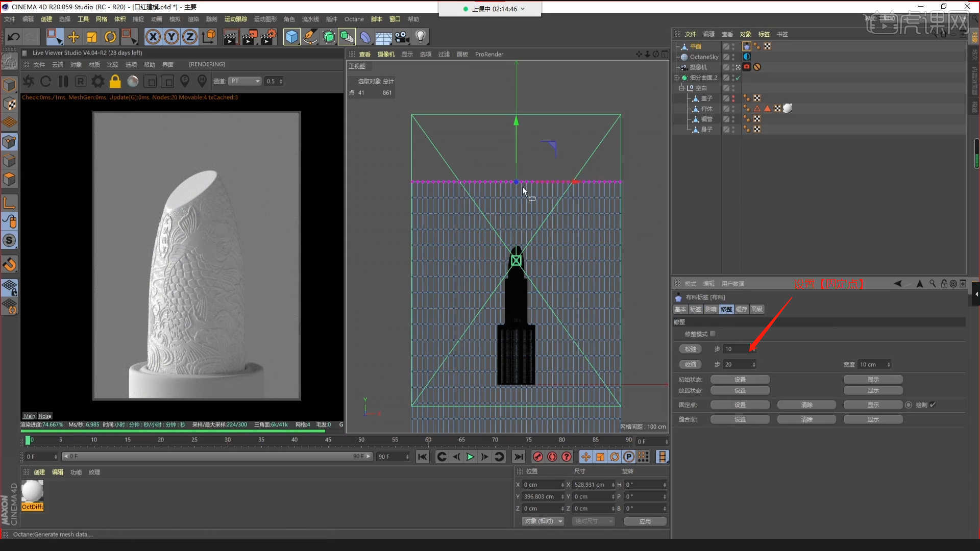
Task: Toggle the 细分曲面.2 enable checkmark
Action: click(738, 78)
